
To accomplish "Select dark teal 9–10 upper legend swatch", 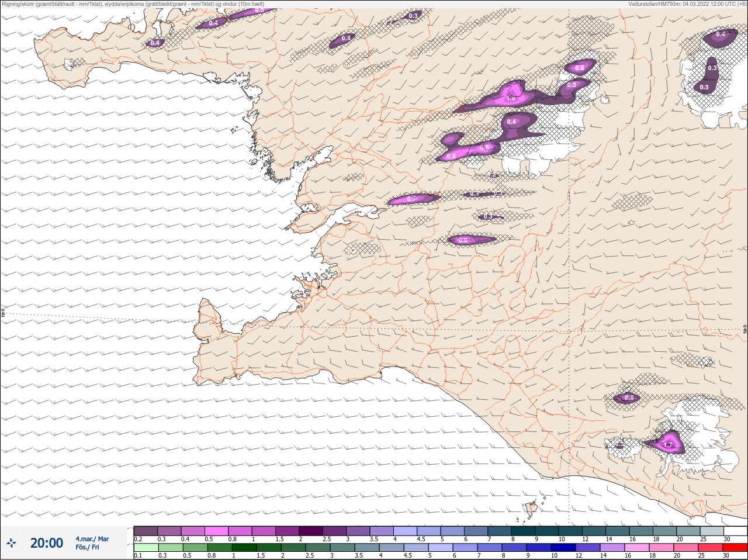I will [x=547, y=531].
